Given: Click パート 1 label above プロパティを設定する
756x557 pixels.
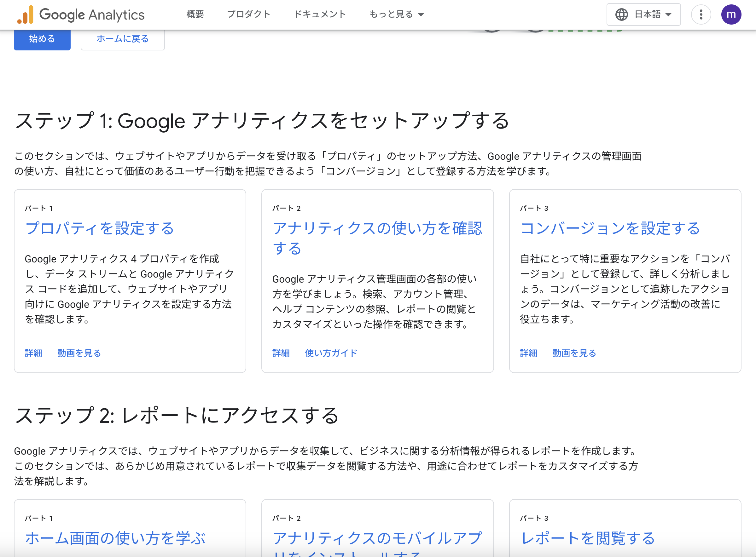Looking at the screenshot, I should tap(39, 208).
